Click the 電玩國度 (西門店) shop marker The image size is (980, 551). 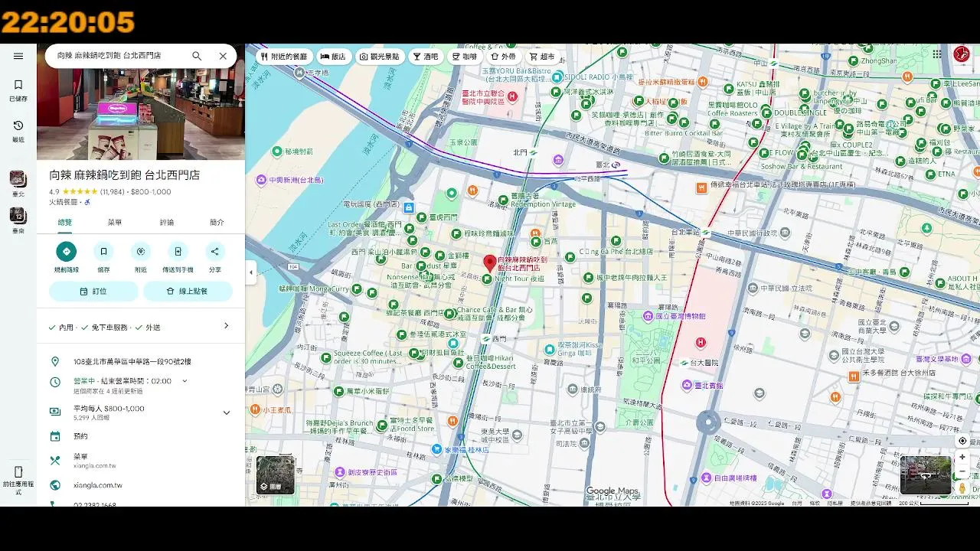coord(409,207)
